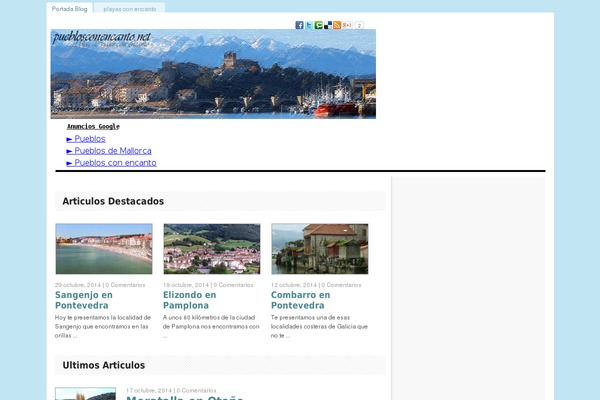Screen dimensions: 600x400
Task: Subscribe via the orange RSS icon
Action: [x=337, y=25]
